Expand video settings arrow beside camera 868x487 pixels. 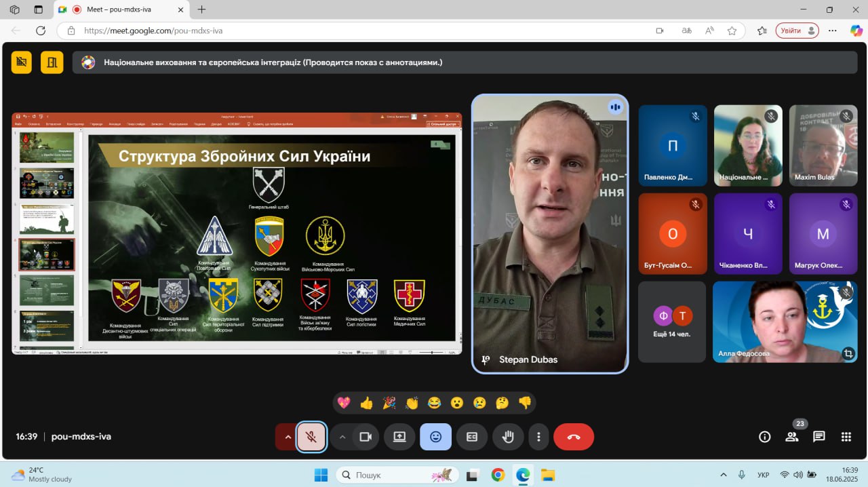tap(342, 437)
